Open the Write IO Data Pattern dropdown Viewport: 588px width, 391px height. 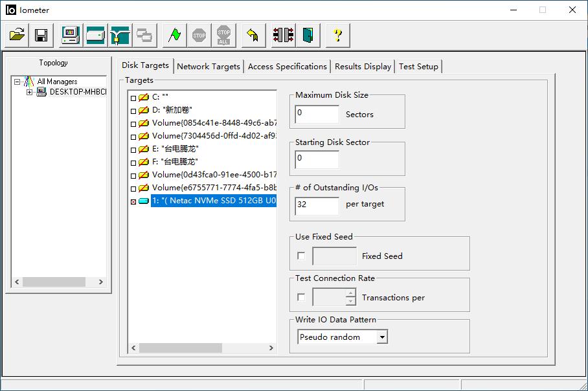pyautogui.click(x=382, y=337)
